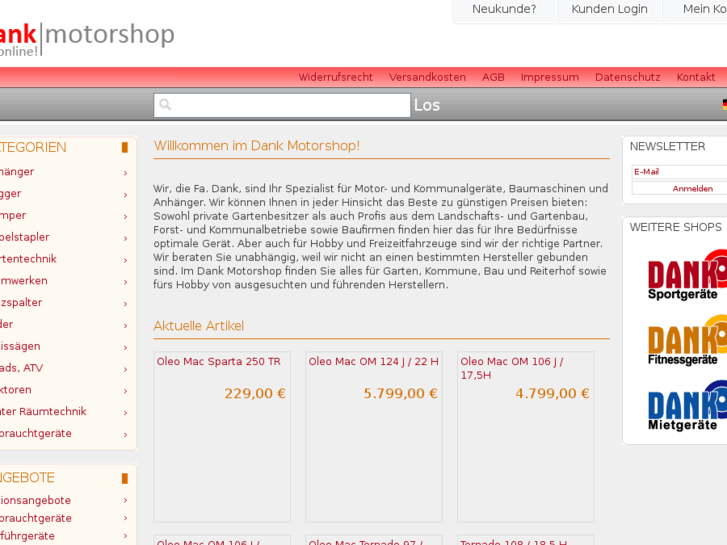Open the Quads, ATV category link

point(21,368)
